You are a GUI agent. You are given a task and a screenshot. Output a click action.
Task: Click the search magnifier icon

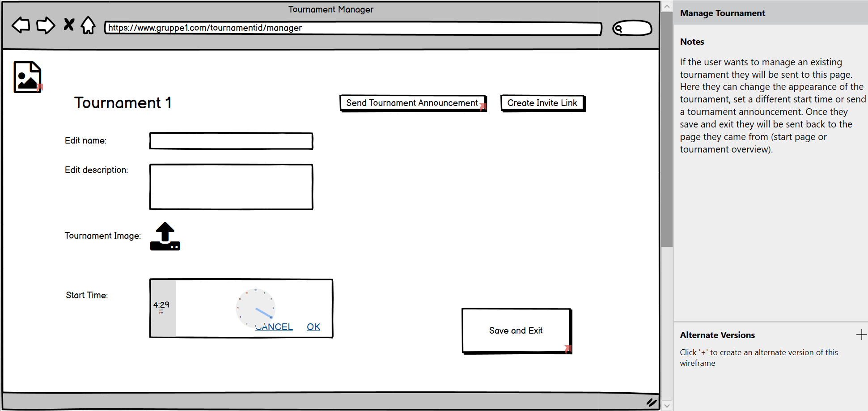619,29
